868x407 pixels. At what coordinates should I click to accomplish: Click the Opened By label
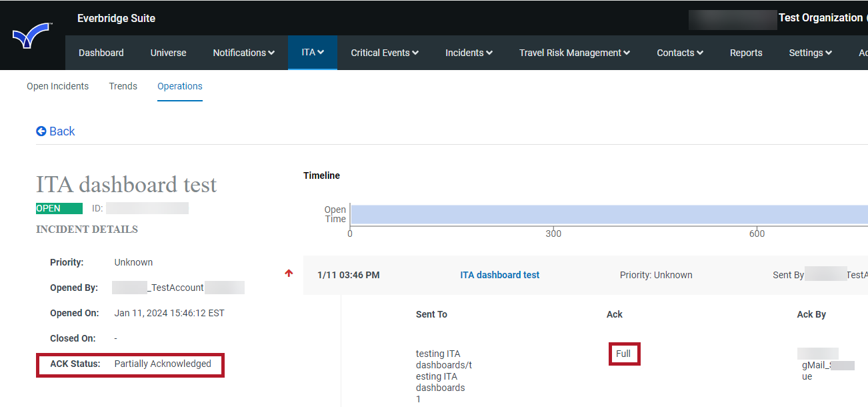point(74,288)
